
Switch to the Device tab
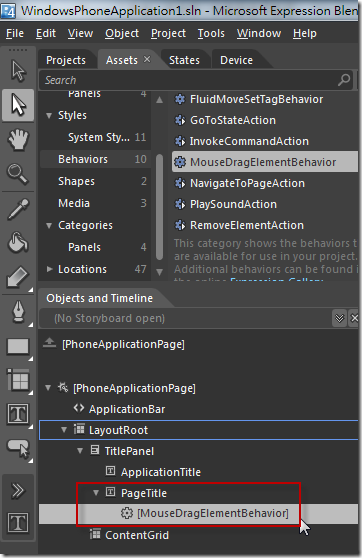click(236, 60)
